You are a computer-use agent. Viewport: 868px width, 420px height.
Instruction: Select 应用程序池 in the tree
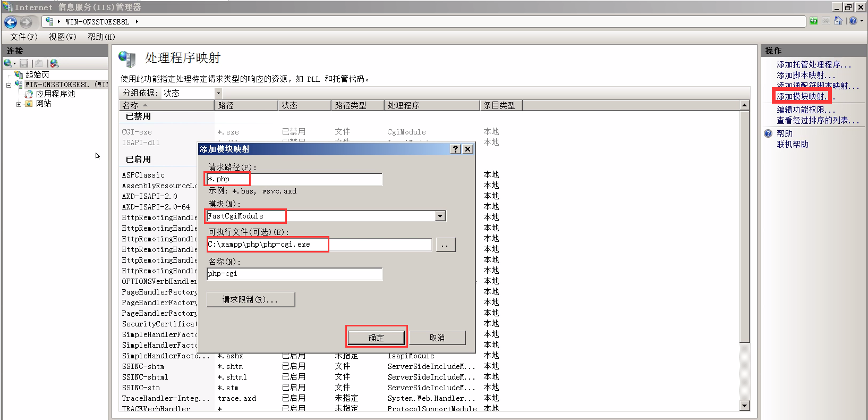coord(55,94)
